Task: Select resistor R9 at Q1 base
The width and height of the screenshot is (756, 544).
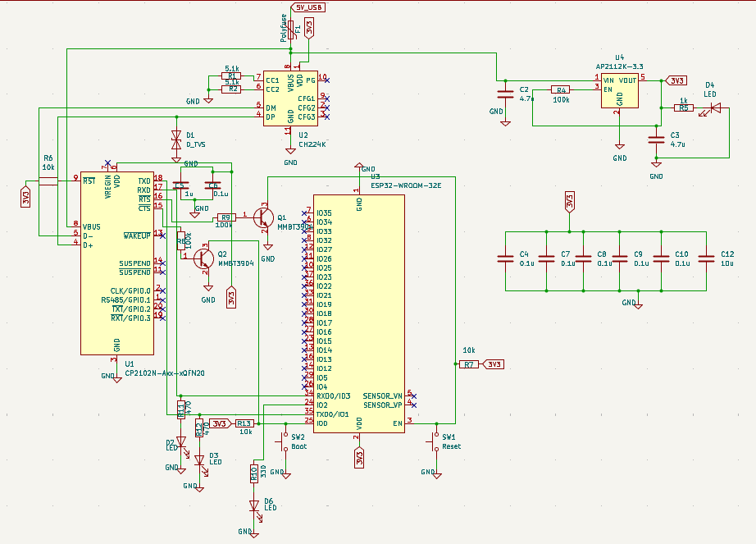Action: tap(226, 217)
